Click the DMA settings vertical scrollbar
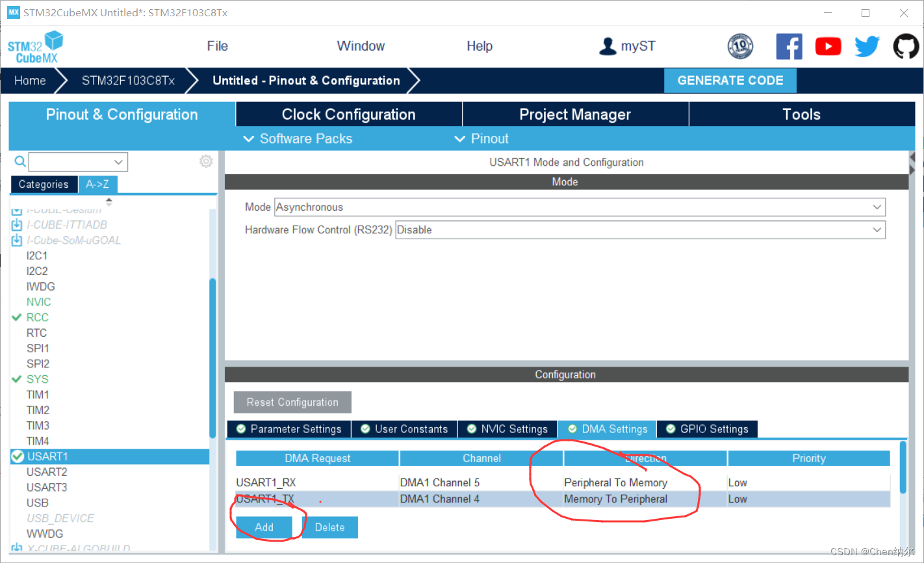Viewport: 924px width, 563px height. [903, 467]
